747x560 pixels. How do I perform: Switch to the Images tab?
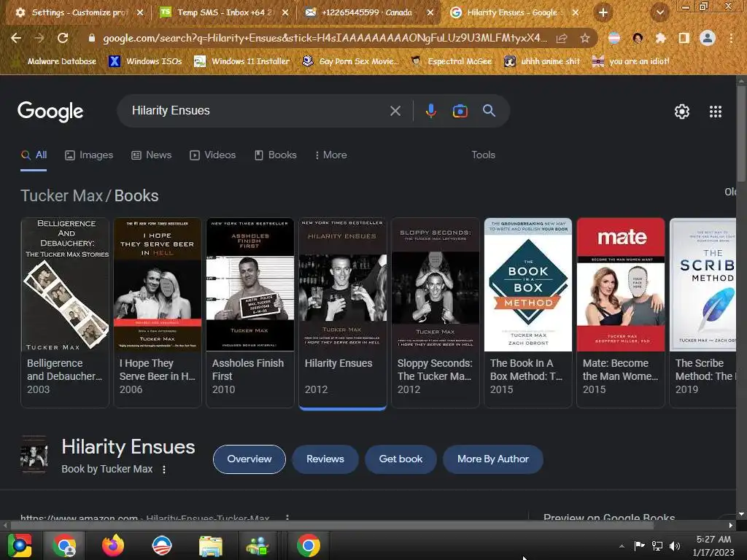[89, 155]
